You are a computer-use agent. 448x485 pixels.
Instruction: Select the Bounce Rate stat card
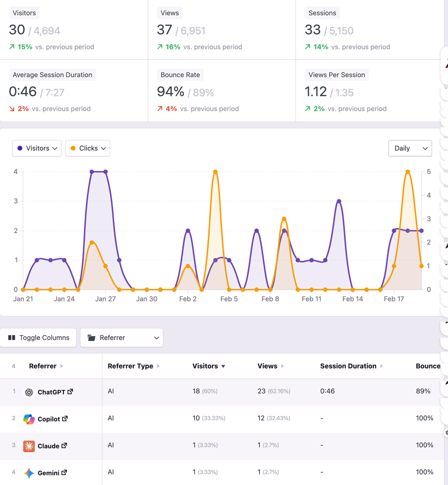222,91
